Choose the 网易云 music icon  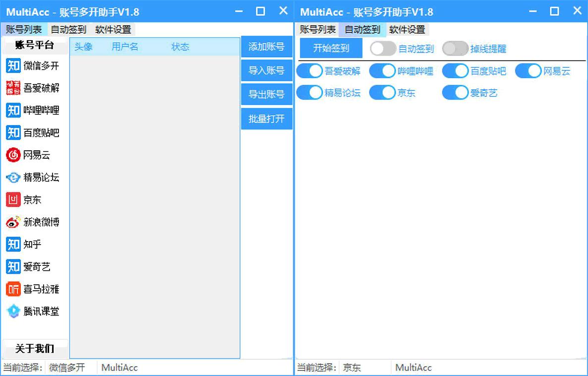[13, 155]
